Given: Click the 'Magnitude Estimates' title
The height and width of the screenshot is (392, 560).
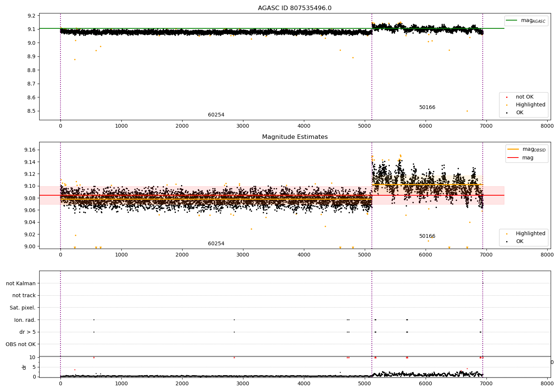Looking at the screenshot, I should 295,137.
